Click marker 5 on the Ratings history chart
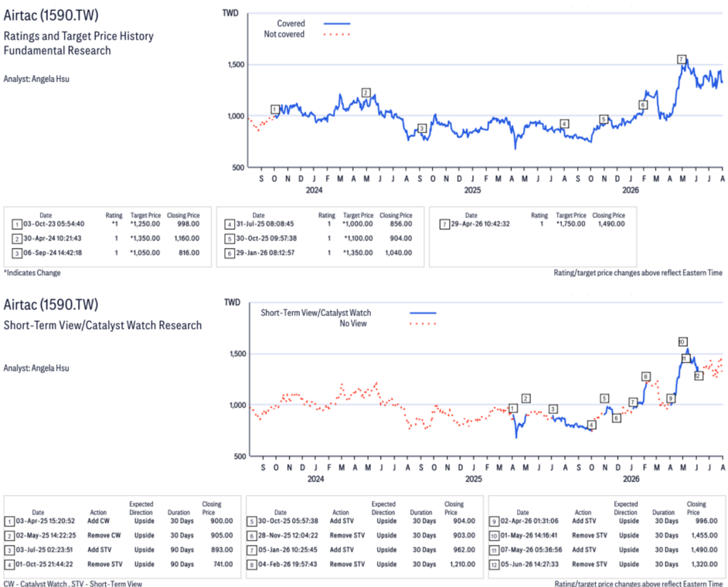The image size is (728, 587). click(604, 119)
